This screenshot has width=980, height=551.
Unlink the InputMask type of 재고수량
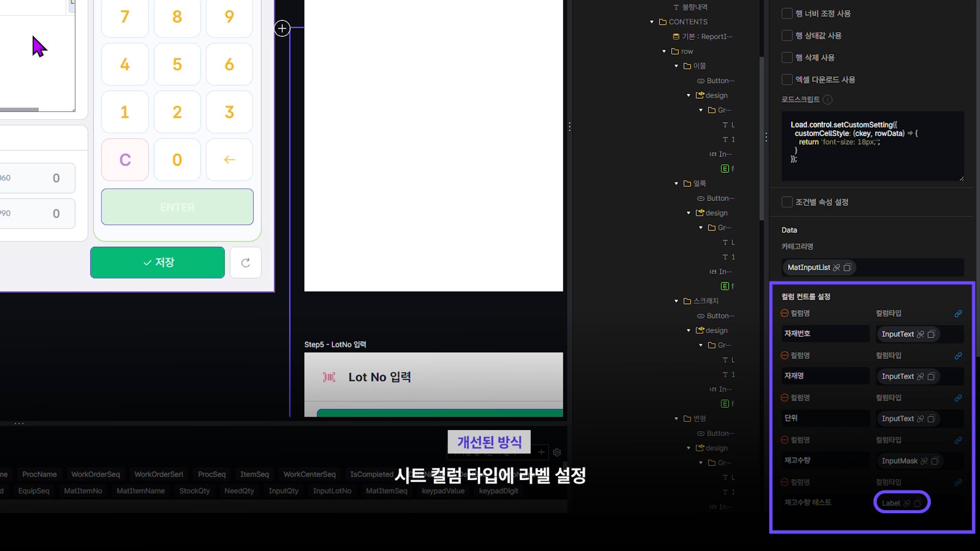tap(924, 461)
